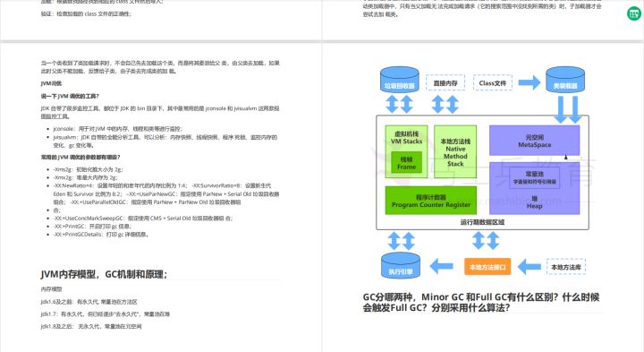Image resolution: width=644 pixels, height=352 pixels.
Task: Click the blue arrow between 本地方法接口 and 执行引擎
Action: [442, 267]
